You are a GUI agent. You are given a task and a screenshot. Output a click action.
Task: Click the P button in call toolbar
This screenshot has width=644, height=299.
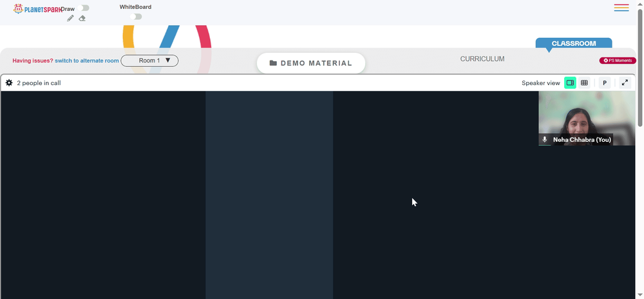pyautogui.click(x=605, y=82)
